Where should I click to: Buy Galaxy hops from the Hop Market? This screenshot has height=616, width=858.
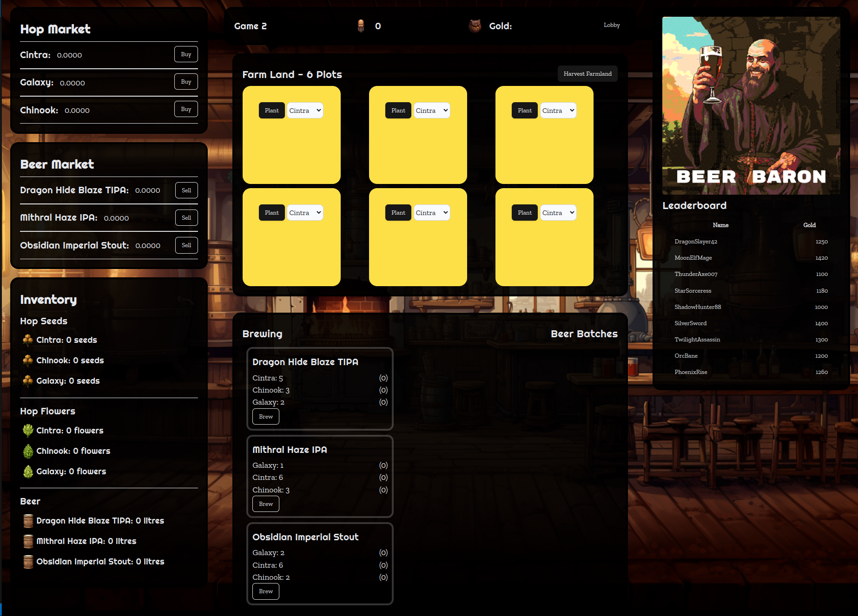(185, 81)
